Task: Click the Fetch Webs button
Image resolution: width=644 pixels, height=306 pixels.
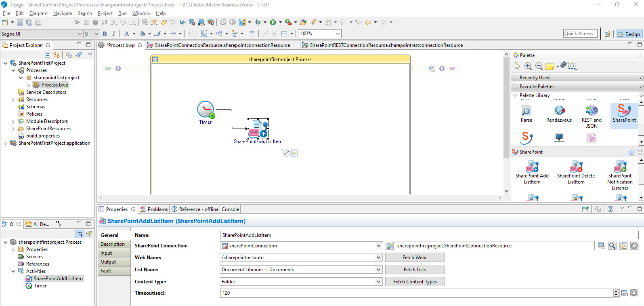Action: 415,257
